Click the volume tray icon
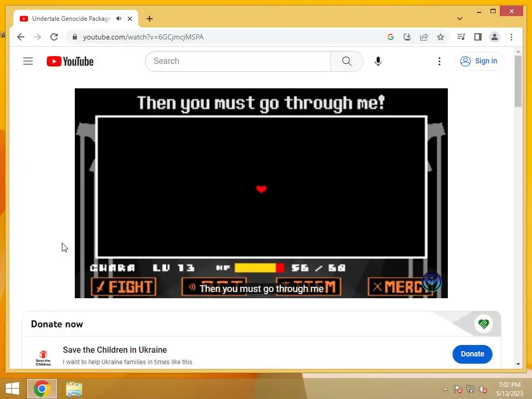The image size is (532, 399). pyautogui.click(x=483, y=389)
